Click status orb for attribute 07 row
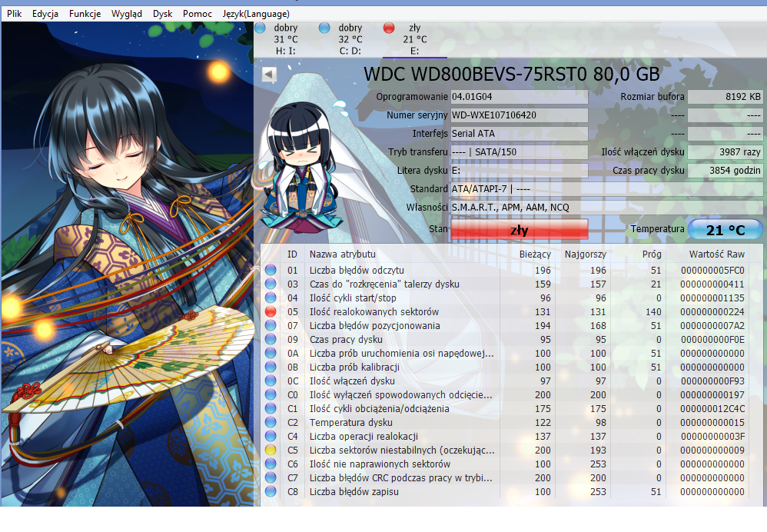This screenshot has width=767, height=532. point(271,325)
